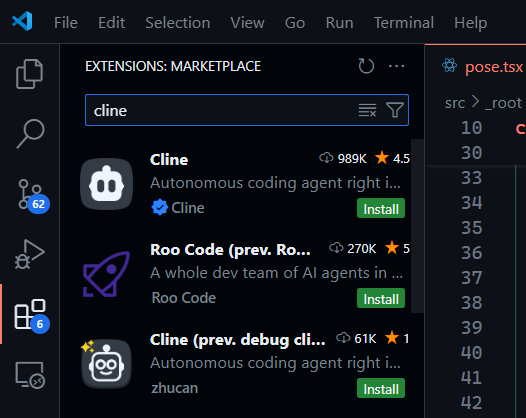This screenshot has width=526, height=418.
Task: Open the Extensions views and more actions menu
Action: (396, 66)
